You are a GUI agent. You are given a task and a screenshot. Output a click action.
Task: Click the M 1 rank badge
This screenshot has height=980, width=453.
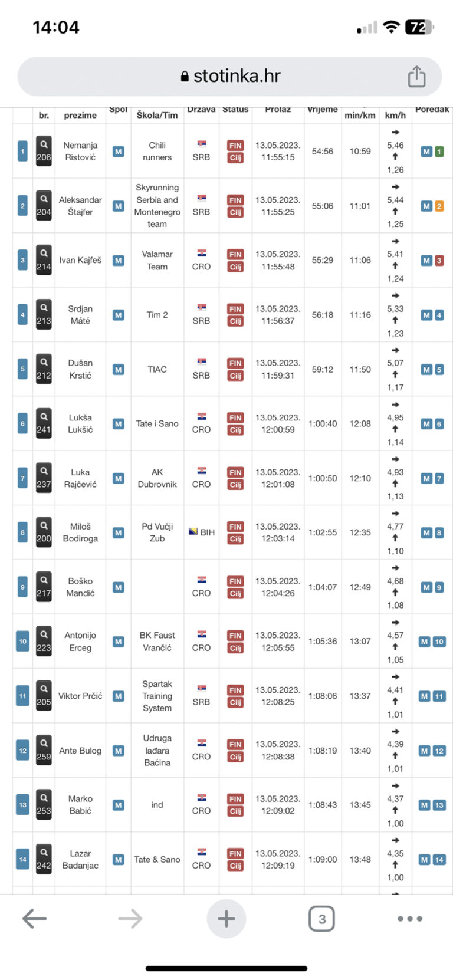pyautogui.click(x=432, y=152)
